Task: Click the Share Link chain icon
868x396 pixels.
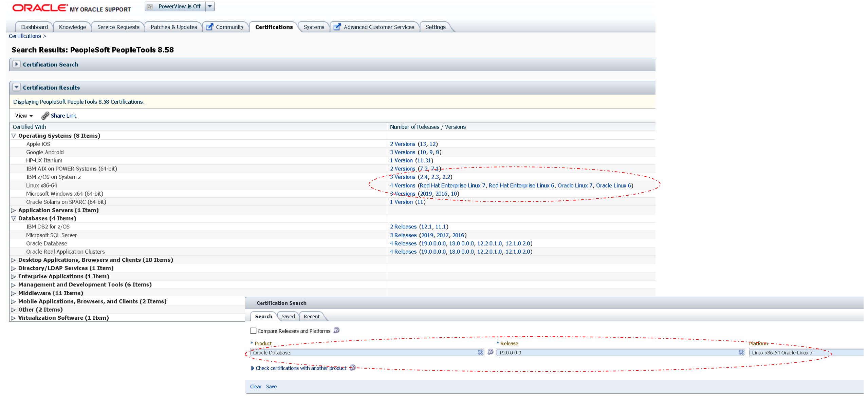Action: pyautogui.click(x=45, y=116)
